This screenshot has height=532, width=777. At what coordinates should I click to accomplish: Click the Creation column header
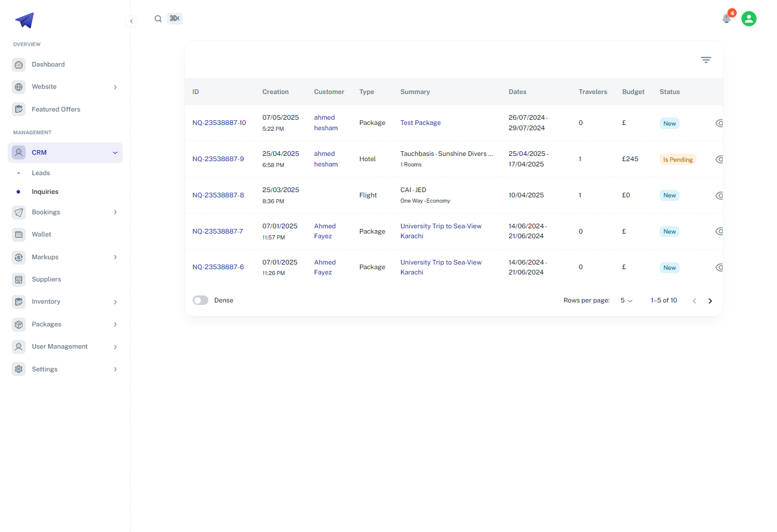(276, 92)
